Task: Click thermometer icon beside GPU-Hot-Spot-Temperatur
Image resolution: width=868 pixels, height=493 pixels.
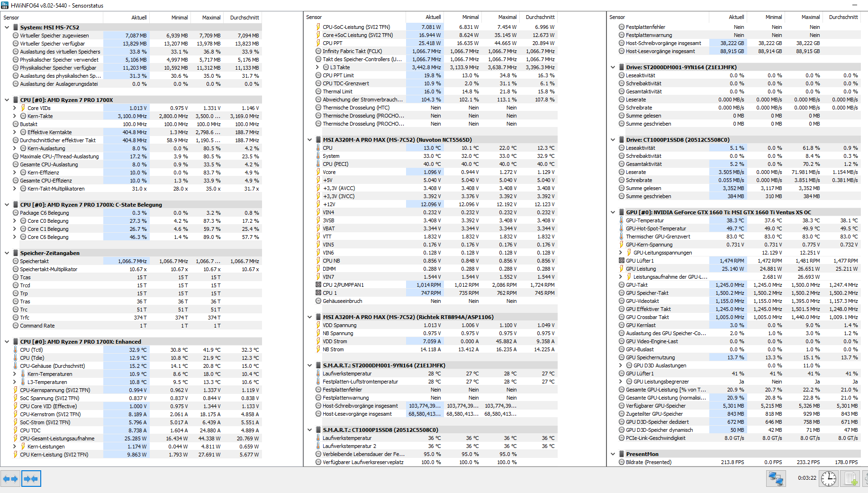Action: pyautogui.click(x=622, y=228)
